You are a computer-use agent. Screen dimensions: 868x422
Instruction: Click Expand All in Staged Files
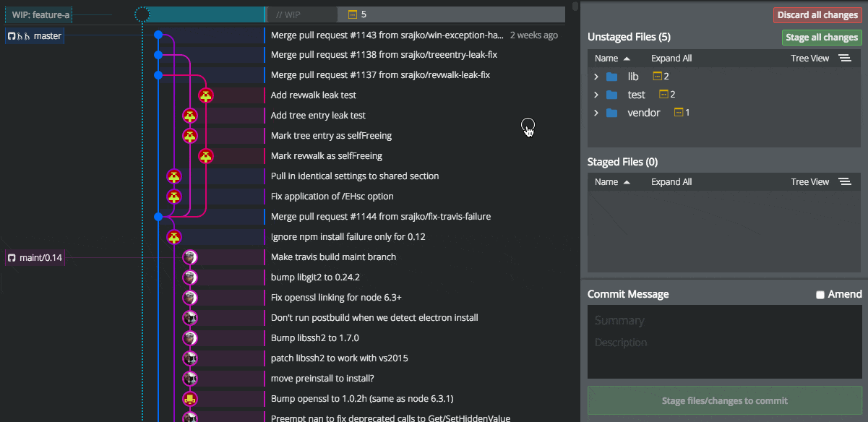[x=671, y=182]
